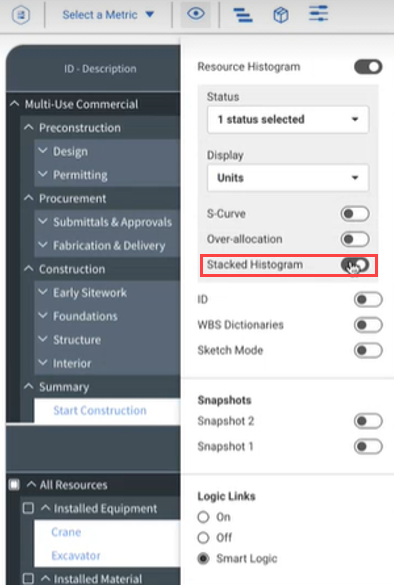This screenshot has height=585, width=394.
Task: Enable the Over-allocation toggle
Action: click(x=355, y=239)
